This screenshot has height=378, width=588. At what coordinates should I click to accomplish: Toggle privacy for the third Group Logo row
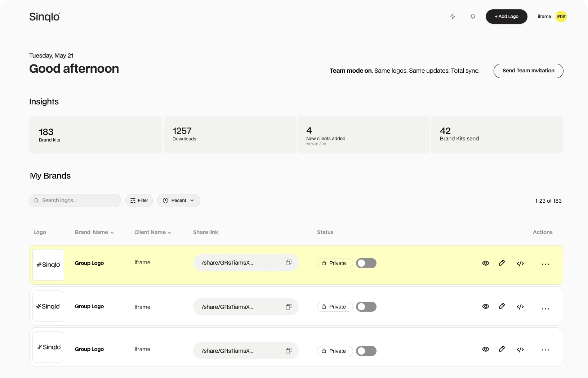tap(366, 351)
